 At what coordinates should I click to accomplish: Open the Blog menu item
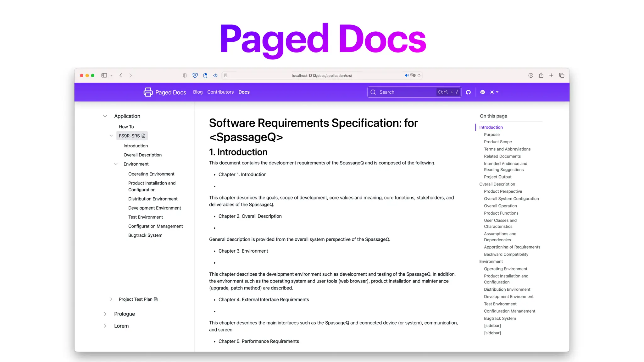click(x=198, y=92)
